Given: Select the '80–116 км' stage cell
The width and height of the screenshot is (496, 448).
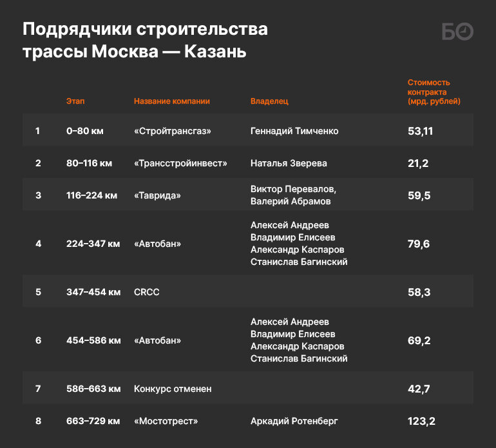Looking at the screenshot, I should click(x=89, y=163).
